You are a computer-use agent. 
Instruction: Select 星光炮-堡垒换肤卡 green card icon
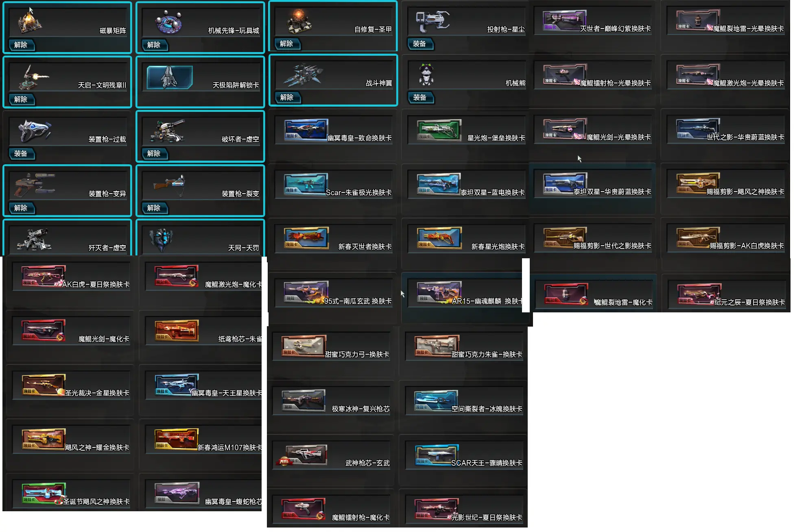point(439,130)
